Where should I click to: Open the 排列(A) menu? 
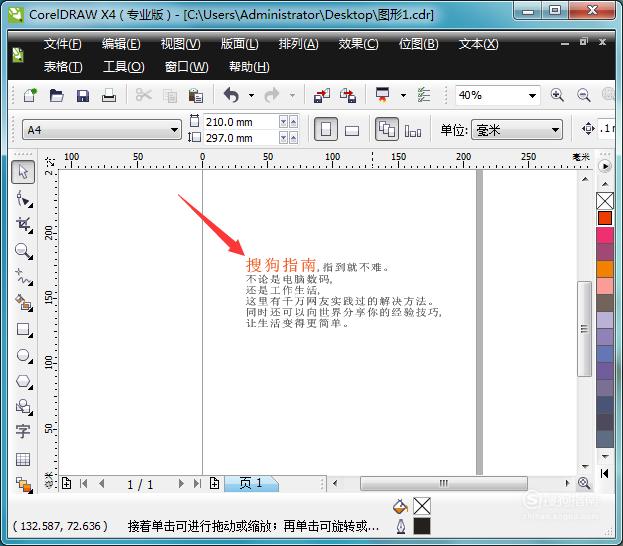(x=298, y=44)
